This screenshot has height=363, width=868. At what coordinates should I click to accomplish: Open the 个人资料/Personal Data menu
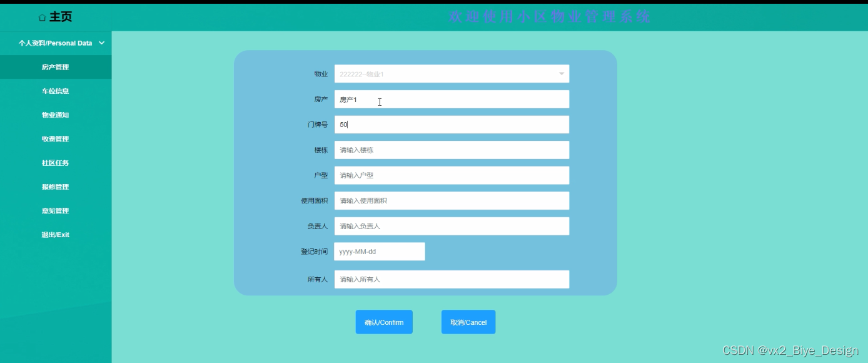(x=56, y=43)
